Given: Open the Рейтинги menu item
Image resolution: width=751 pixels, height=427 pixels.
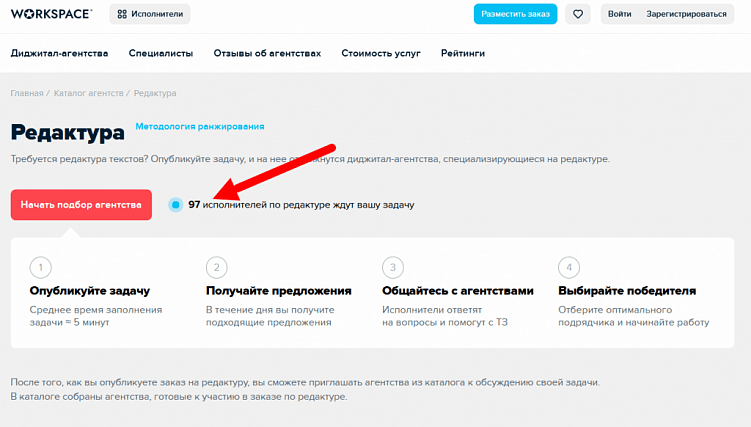Looking at the screenshot, I should coord(463,53).
